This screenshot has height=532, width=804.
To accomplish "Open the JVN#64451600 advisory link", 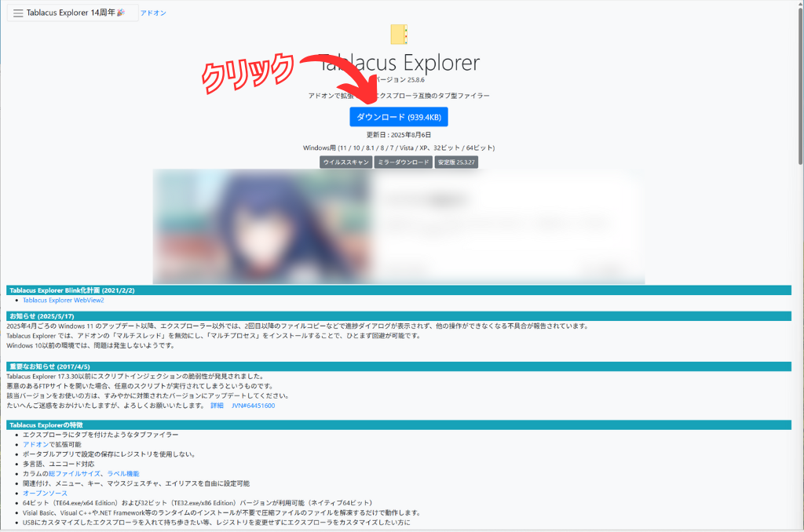I will tap(253, 406).
